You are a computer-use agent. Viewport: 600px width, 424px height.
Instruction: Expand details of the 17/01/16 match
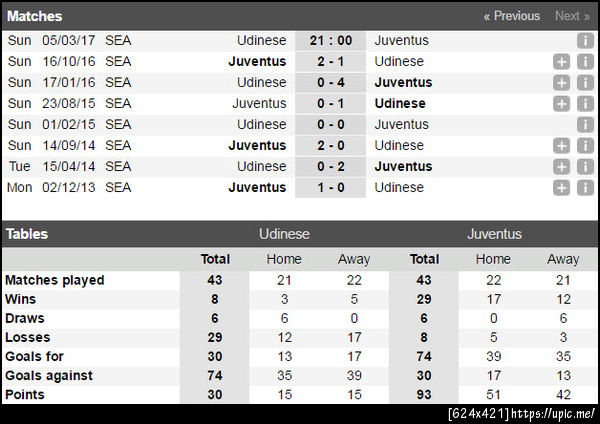coord(562,83)
